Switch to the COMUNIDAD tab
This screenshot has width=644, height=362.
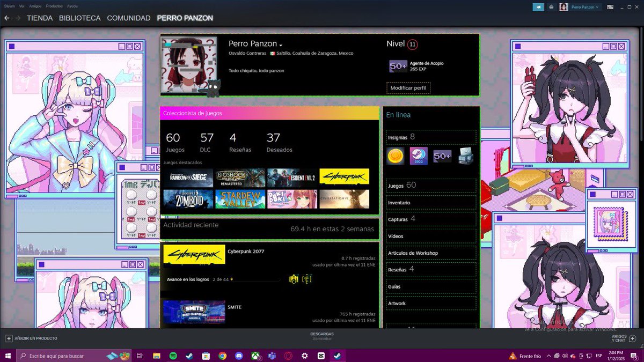[129, 18]
